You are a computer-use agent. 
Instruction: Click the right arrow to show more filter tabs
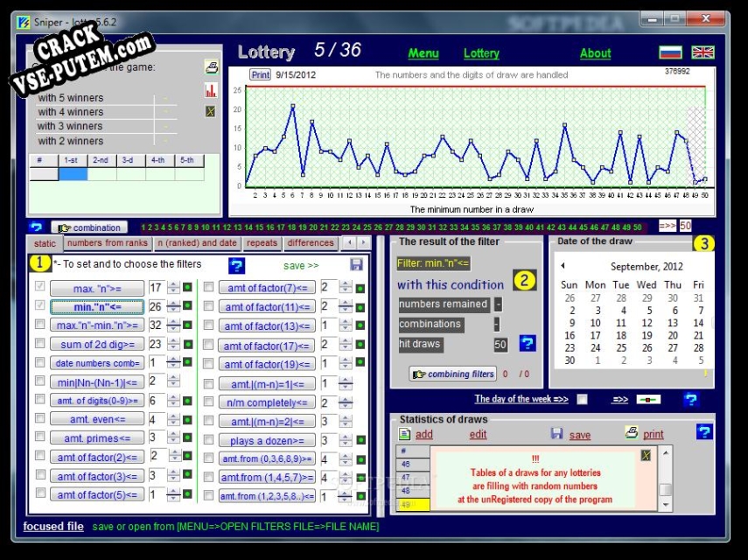click(364, 242)
